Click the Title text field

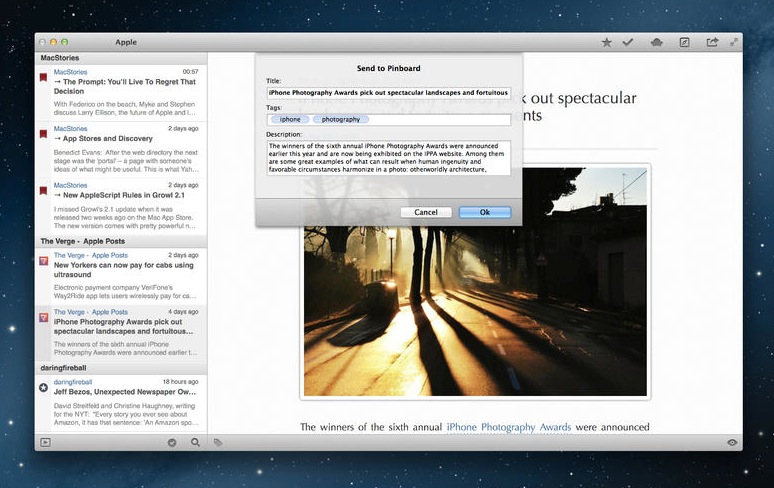click(x=388, y=92)
